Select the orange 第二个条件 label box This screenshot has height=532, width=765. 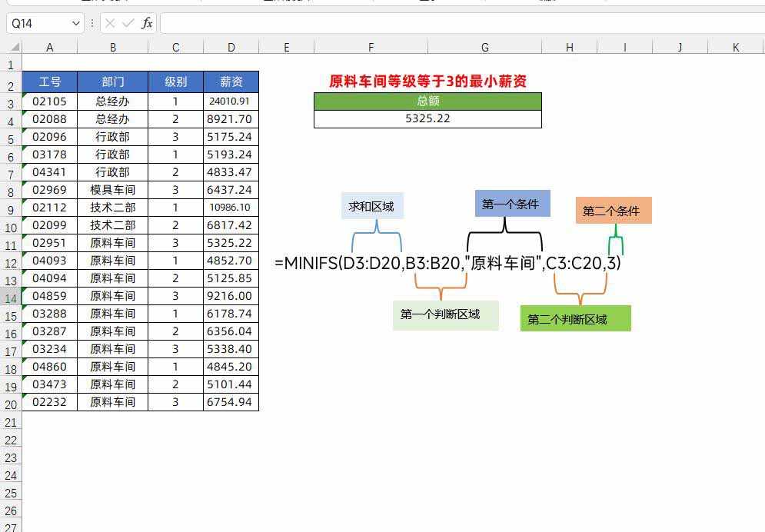click(614, 211)
